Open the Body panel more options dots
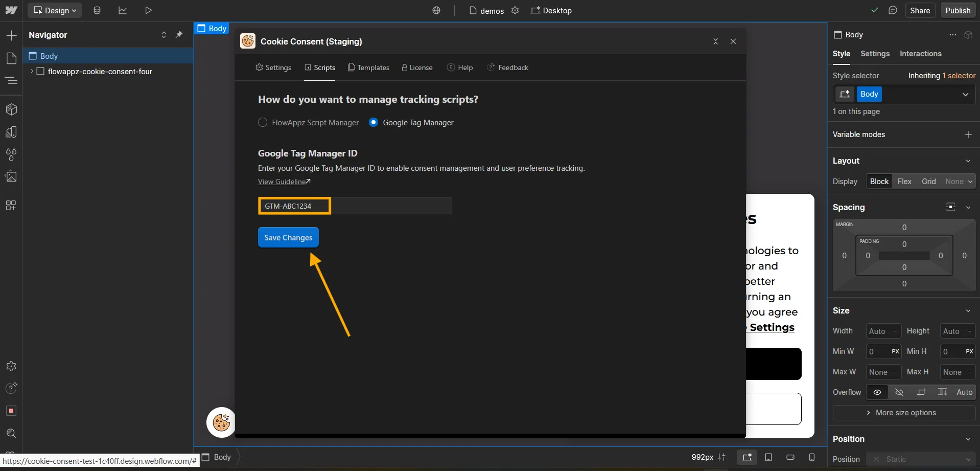980x471 pixels. tap(953, 35)
